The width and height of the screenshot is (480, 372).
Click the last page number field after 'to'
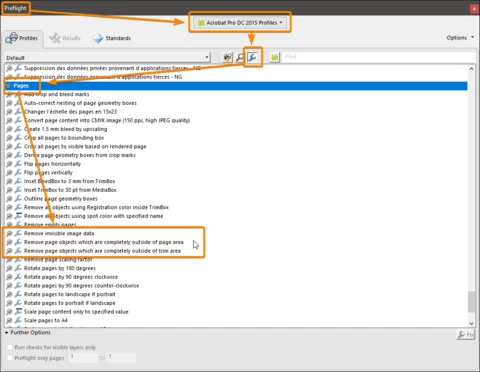click(121, 357)
